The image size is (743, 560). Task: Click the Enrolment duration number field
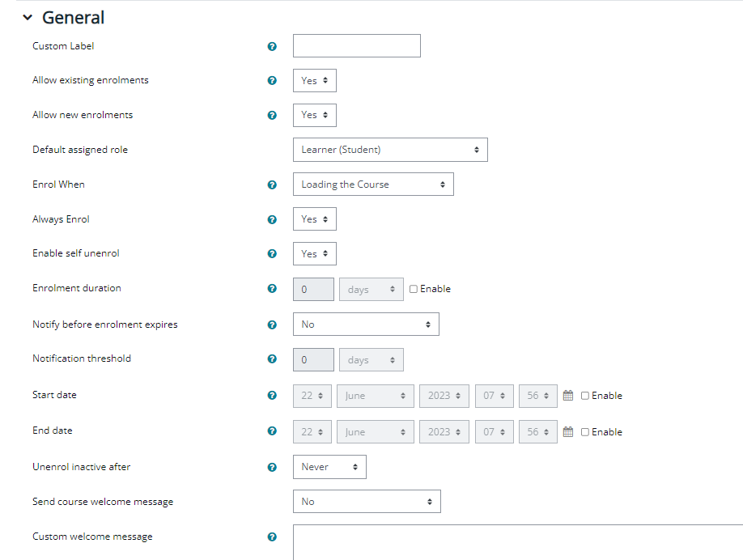[x=314, y=289]
